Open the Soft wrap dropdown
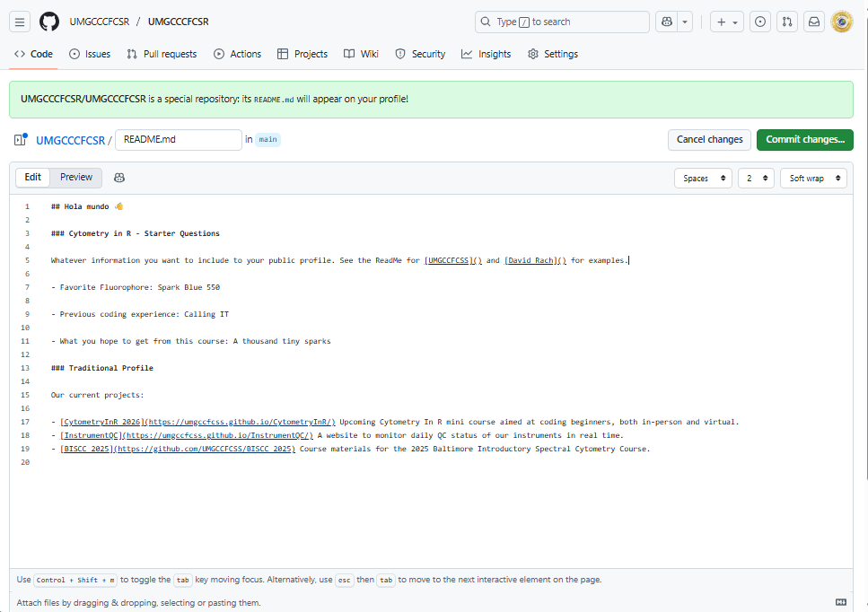Image resolution: width=868 pixels, height=612 pixels. [x=813, y=179]
